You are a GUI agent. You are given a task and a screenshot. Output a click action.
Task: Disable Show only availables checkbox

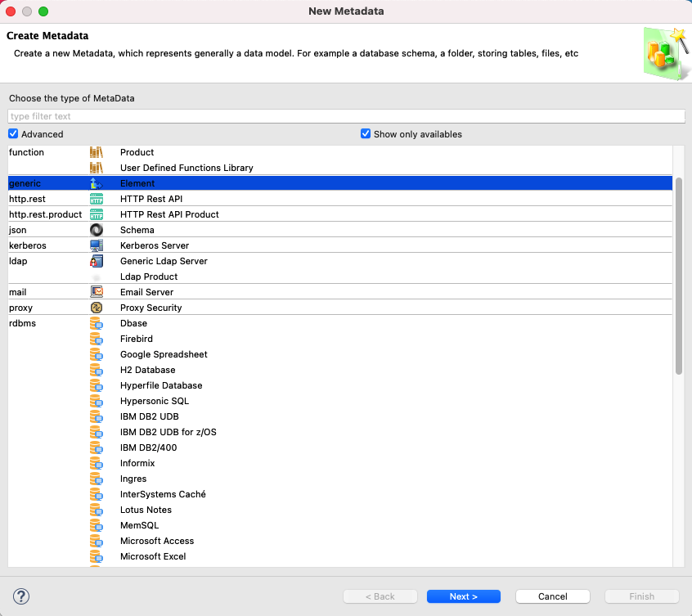coord(366,134)
